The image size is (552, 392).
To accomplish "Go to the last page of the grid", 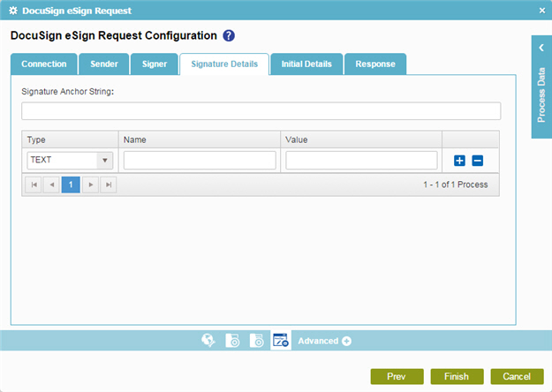I will [109, 185].
